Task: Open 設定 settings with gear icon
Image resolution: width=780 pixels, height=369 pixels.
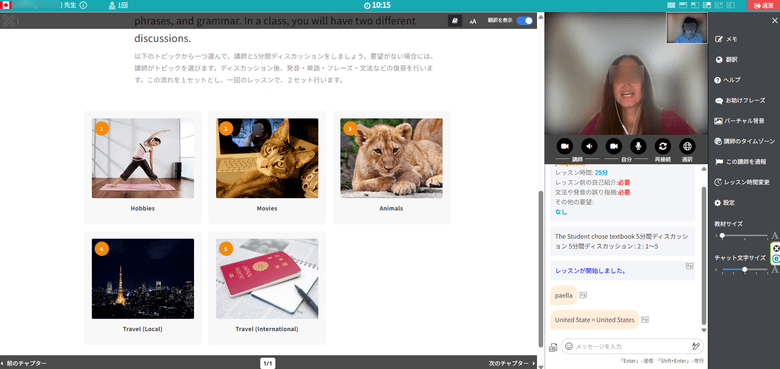Action: point(724,203)
